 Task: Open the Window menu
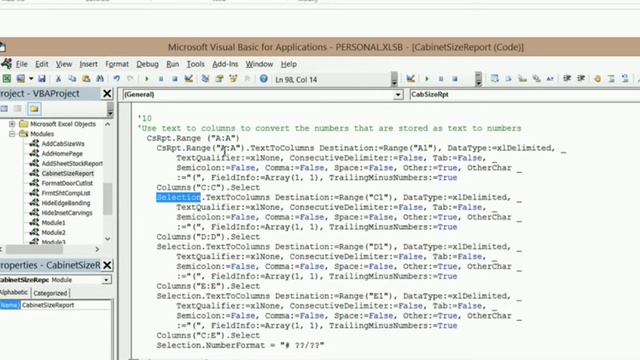click(259, 64)
